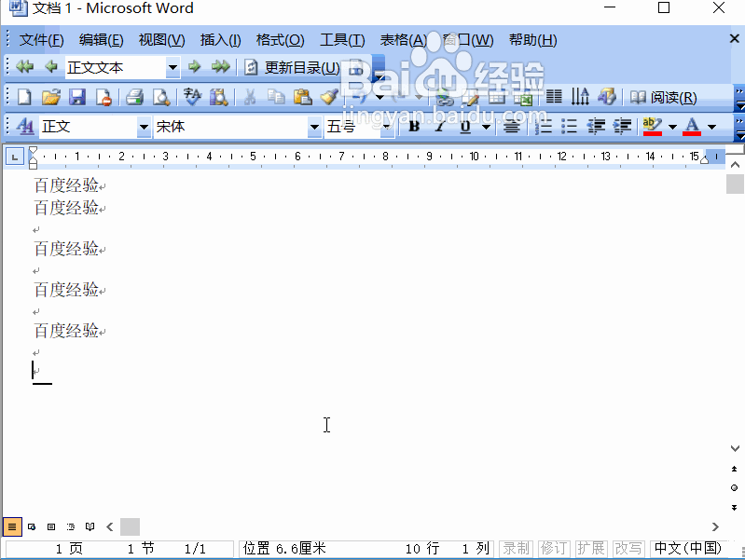The height and width of the screenshot is (560, 745).
Task: Open the Research tool icon
Action: (218, 97)
